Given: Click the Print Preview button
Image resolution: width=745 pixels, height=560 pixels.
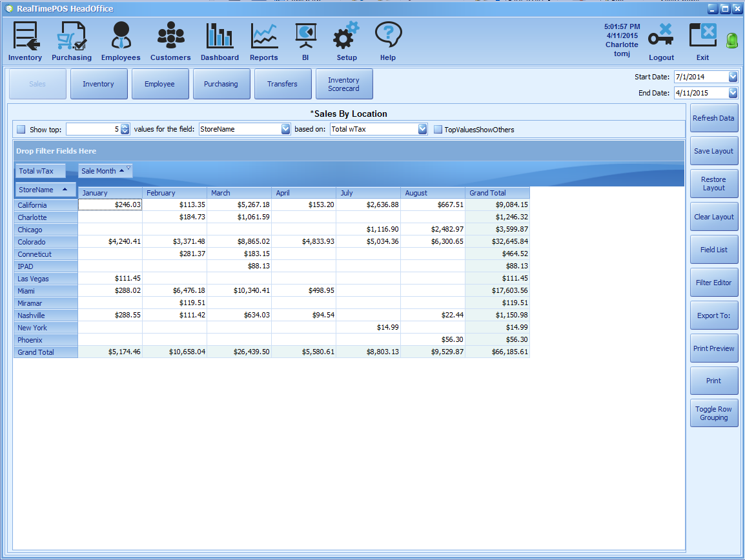Looking at the screenshot, I should 713,348.
